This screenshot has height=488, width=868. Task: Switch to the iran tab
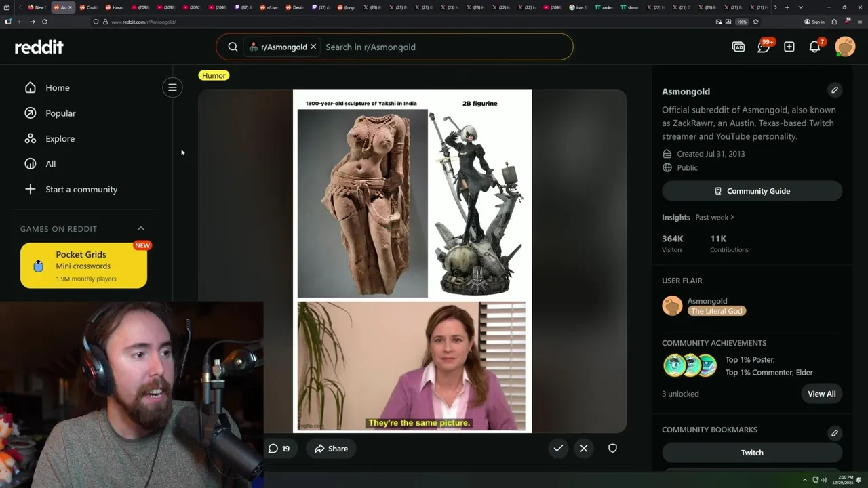pyautogui.click(x=577, y=7)
